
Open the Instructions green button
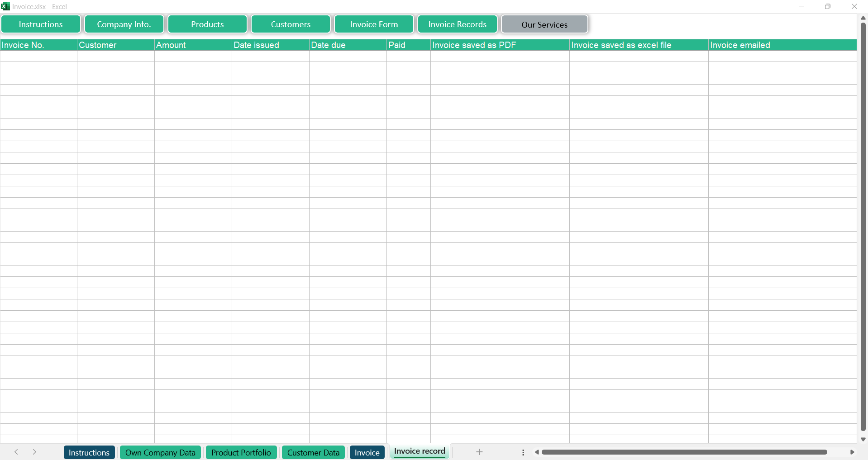(41, 24)
